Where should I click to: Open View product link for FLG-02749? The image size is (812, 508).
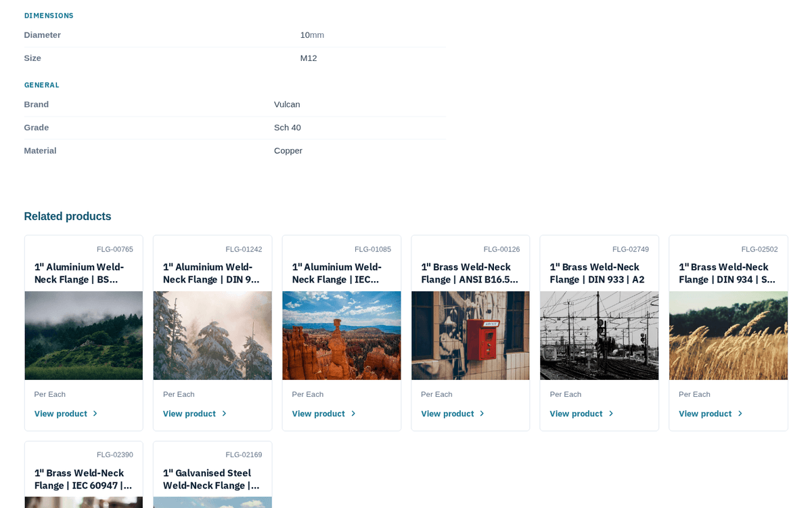[581, 414]
